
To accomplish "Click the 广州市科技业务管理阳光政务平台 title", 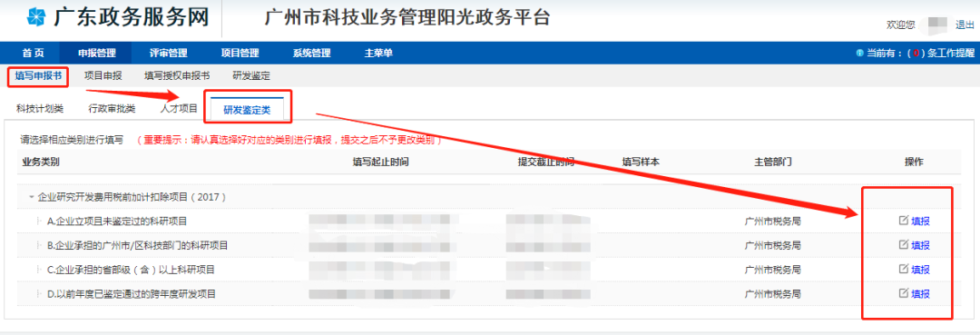I will (407, 17).
